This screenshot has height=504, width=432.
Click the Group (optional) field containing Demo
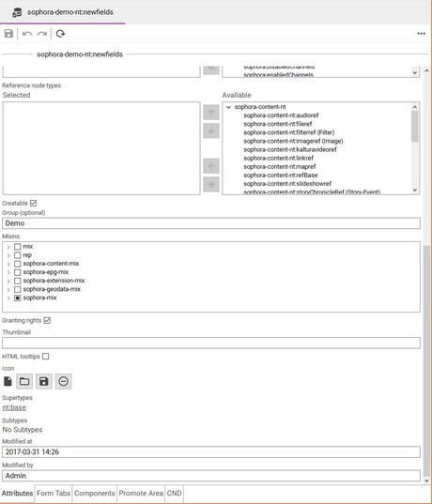click(211, 223)
